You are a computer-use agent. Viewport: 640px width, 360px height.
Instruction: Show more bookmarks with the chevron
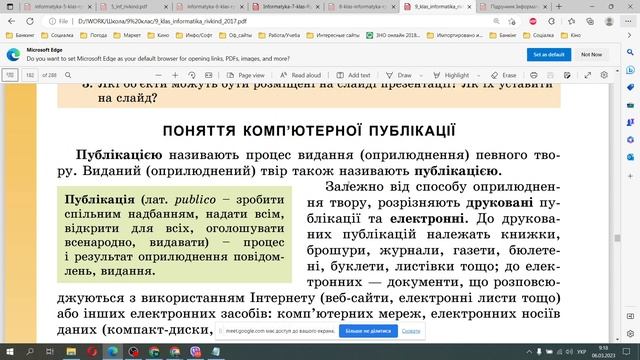(x=629, y=36)
